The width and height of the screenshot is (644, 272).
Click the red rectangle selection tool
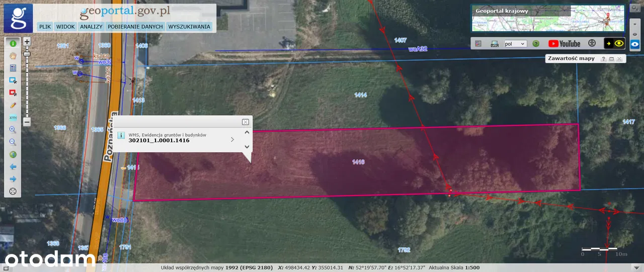point(13,93)
